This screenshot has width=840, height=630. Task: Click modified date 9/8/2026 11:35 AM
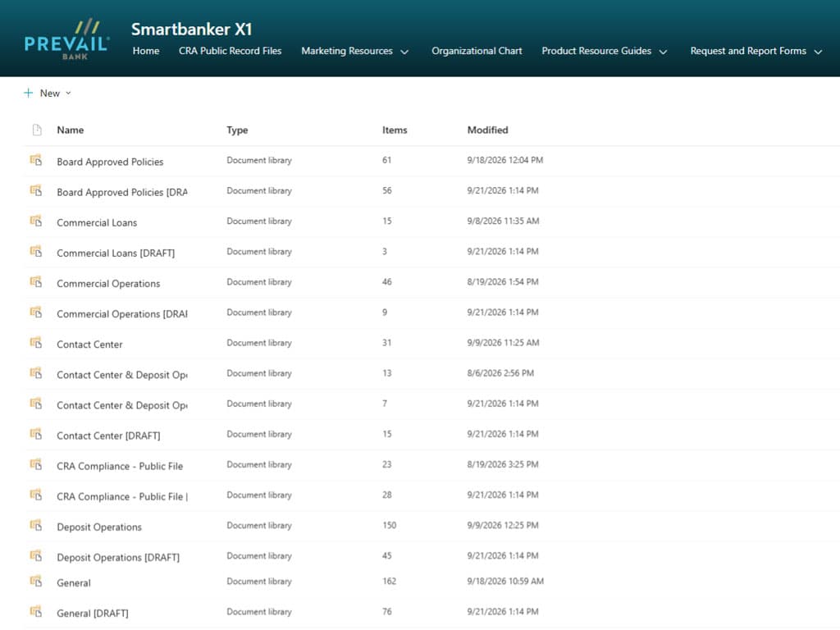(x=503, y=221)
